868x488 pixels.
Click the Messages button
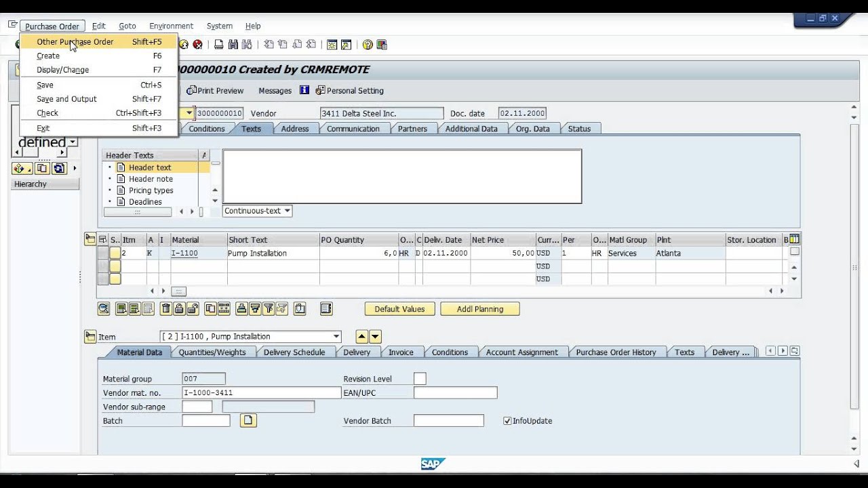click(275, 90)
